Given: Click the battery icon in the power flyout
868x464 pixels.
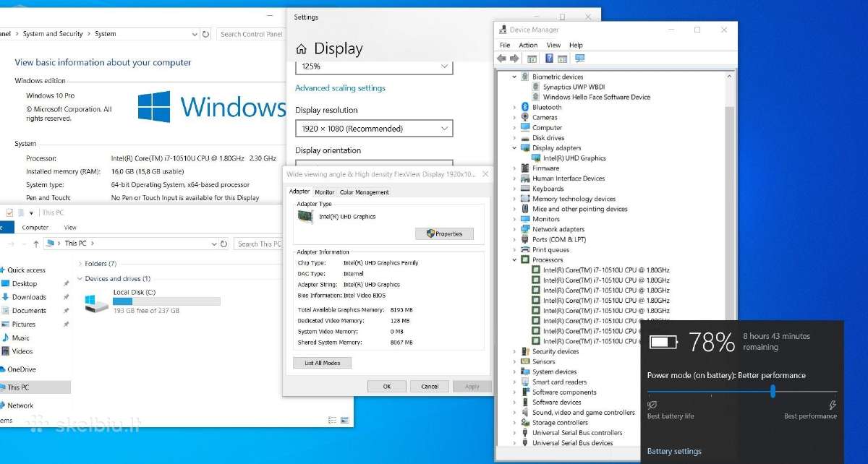Looking at the screenshot, I should [x=663, y=342].
